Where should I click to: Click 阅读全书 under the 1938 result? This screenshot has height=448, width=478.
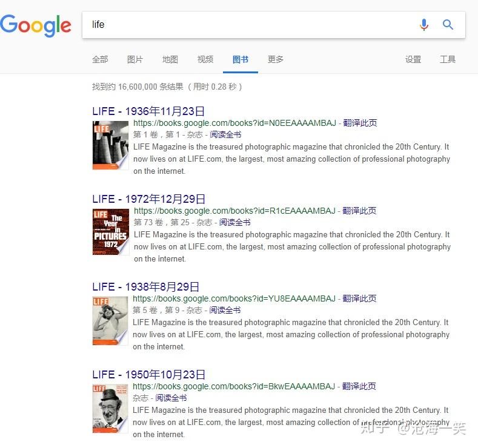click(225, 310)
